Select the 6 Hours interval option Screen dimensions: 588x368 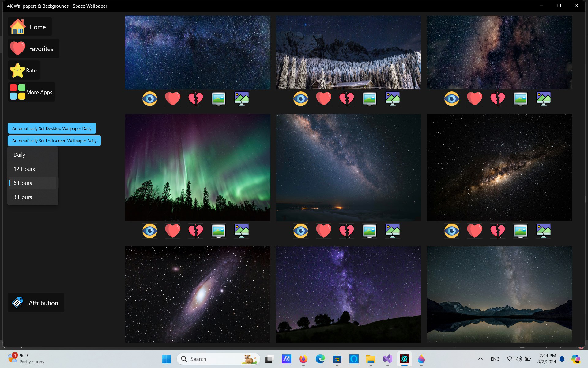coord(33,183)
